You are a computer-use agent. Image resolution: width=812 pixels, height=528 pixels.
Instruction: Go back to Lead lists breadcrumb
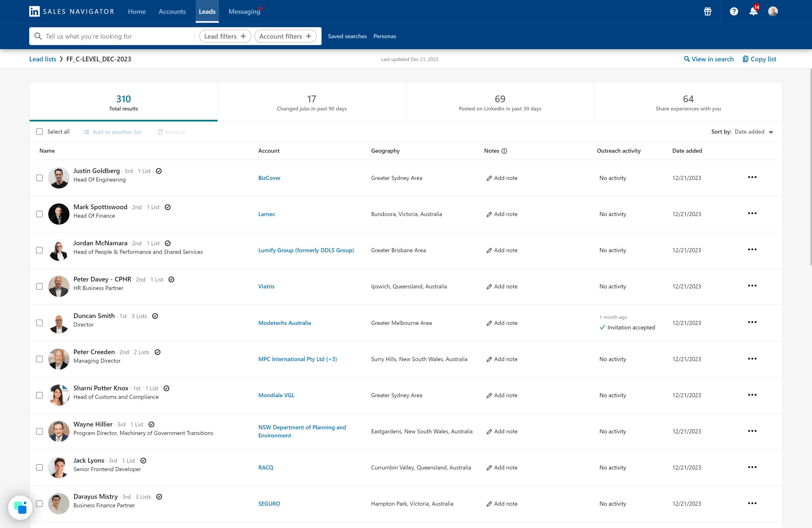pyautogui.click(x=43, y=59)
